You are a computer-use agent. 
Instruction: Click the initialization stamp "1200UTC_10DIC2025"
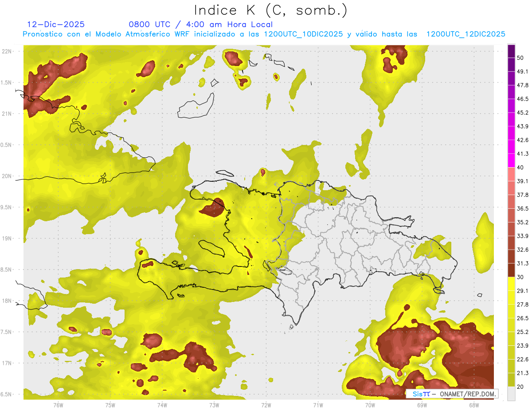pyautogui.click(x=303, y=34)
